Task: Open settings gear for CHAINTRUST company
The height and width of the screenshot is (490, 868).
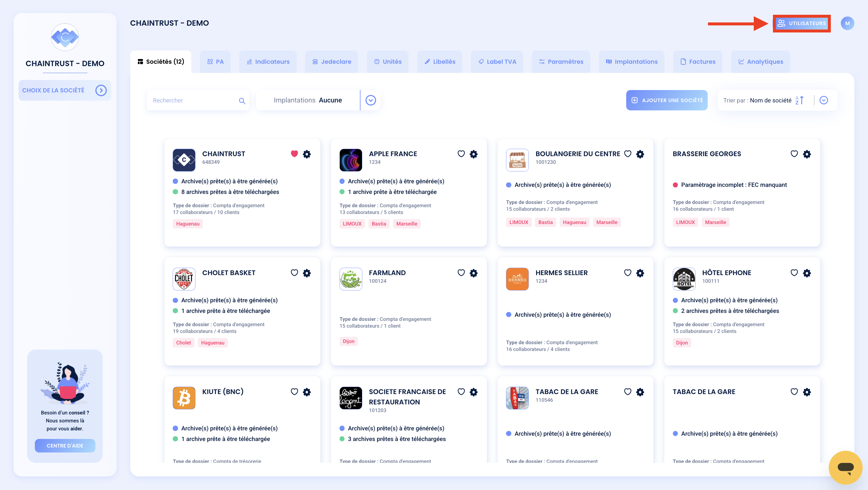Action: point(307,154)
